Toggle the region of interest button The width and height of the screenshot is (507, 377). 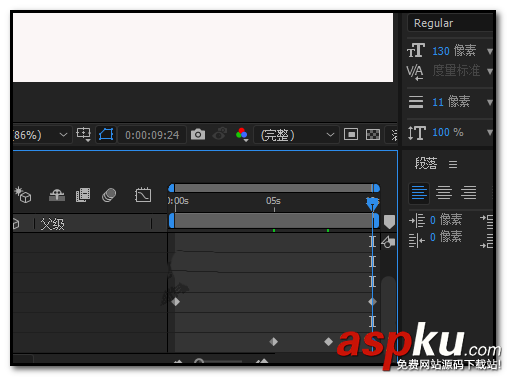click(351, 134)
